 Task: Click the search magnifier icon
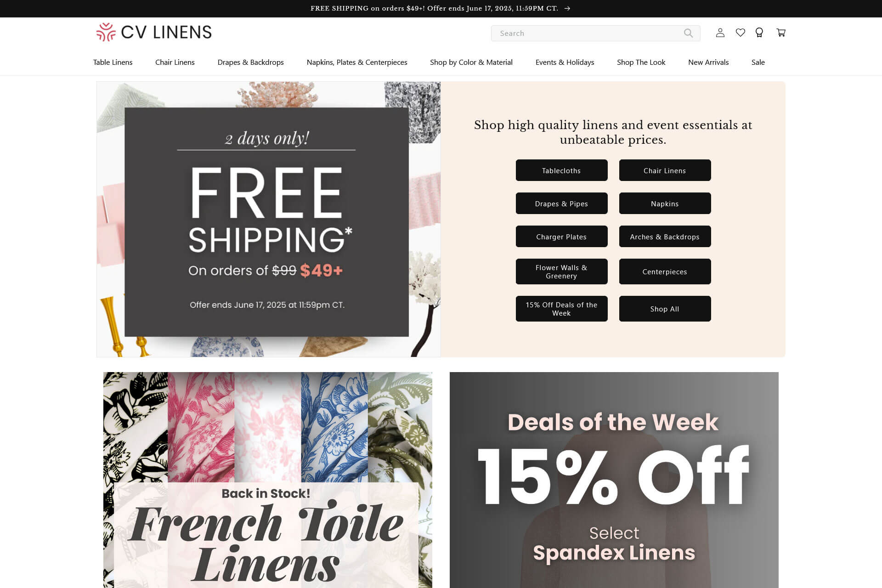point(688,33)
